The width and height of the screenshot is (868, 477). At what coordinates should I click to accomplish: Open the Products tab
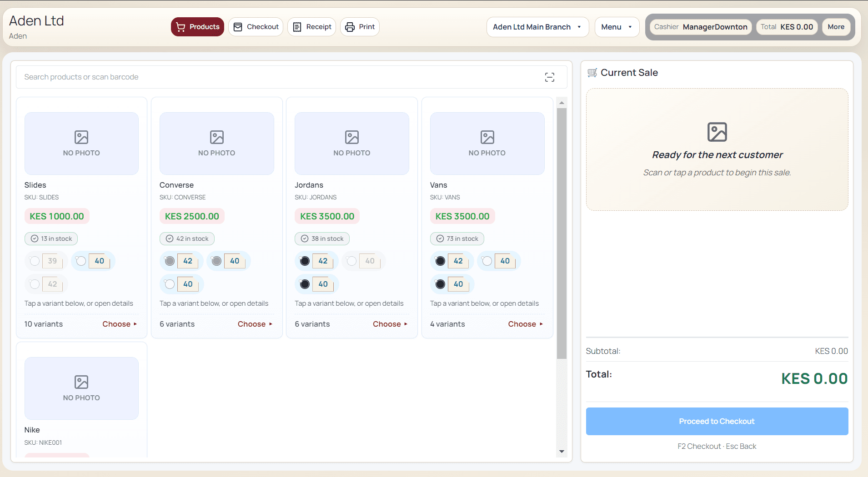(x=197, y=27)
